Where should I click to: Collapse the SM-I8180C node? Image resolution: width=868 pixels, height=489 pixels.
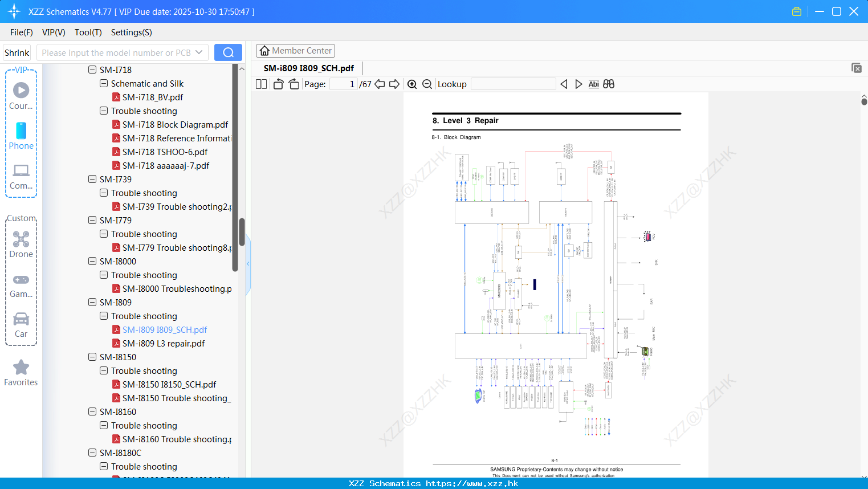[92, 453]
